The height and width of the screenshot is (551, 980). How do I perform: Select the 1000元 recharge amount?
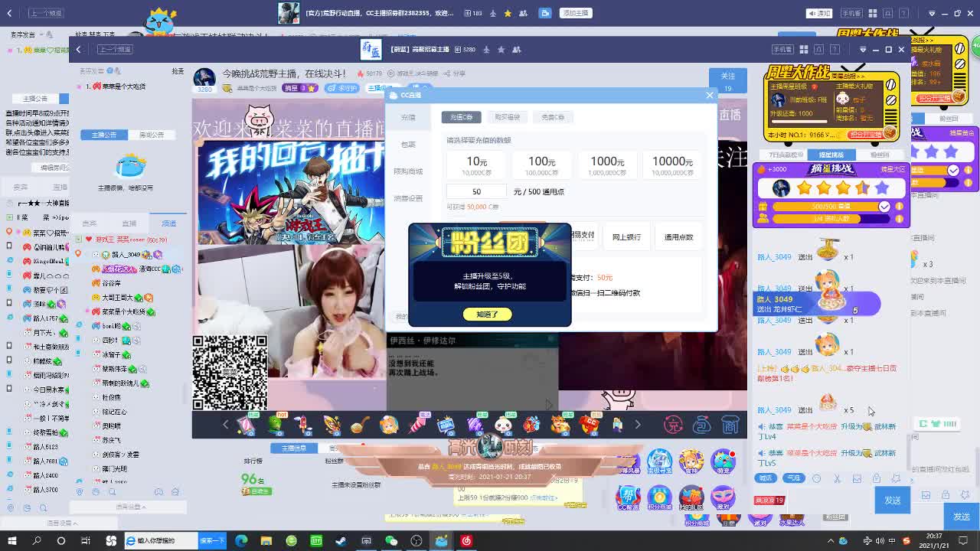click(607, 165)
